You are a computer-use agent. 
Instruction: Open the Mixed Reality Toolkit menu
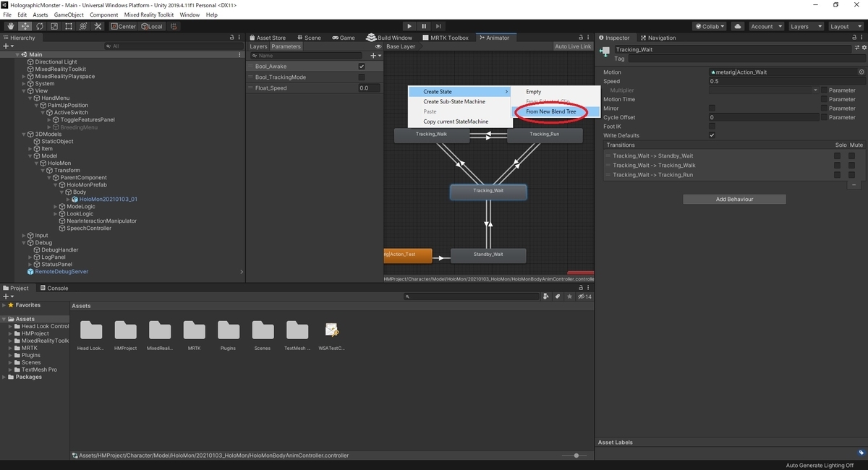coord(149,14)
